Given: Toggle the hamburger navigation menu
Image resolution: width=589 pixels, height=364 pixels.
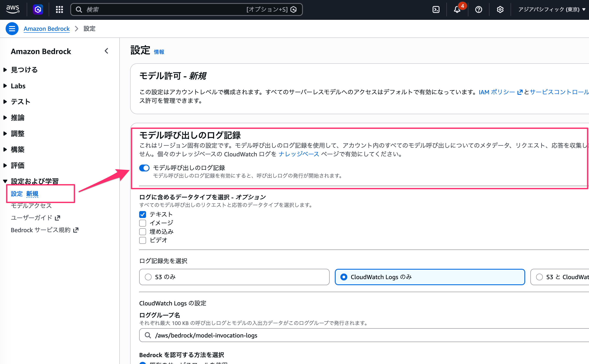Looking at the screenshot, I should [x=12, y=29].
